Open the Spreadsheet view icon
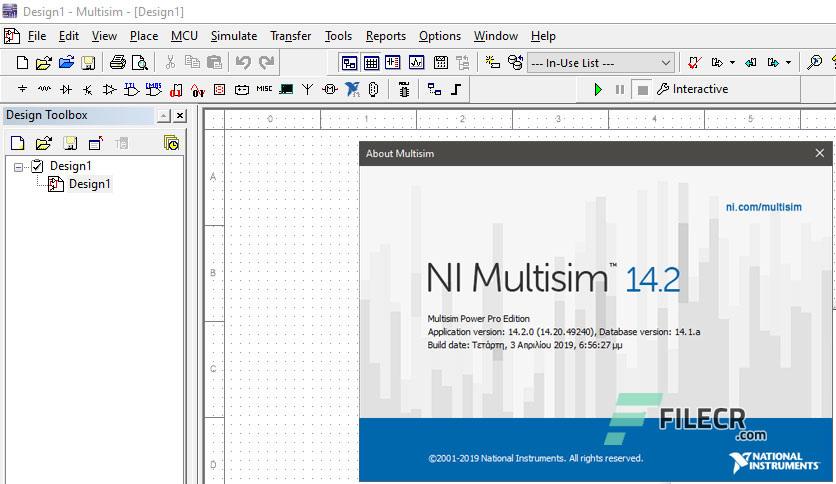This screenshot has height=484, width=836. click(372, 63)
